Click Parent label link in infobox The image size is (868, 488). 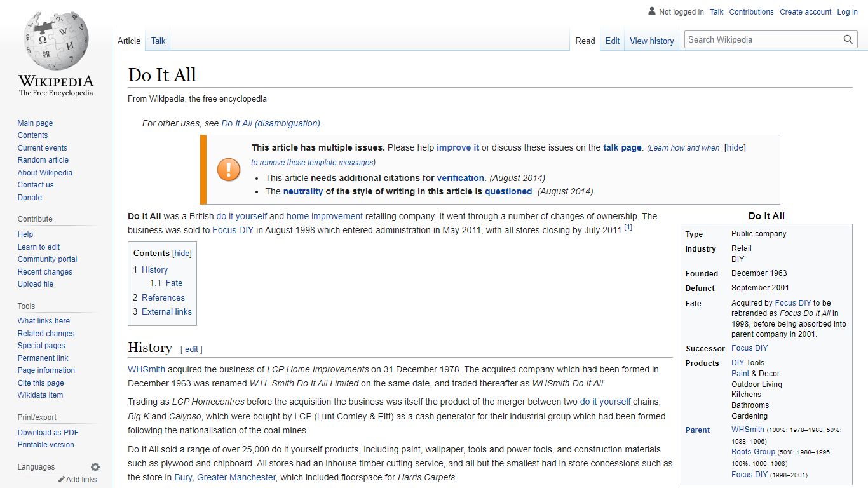pyautogui.click(x=698, y=430)
